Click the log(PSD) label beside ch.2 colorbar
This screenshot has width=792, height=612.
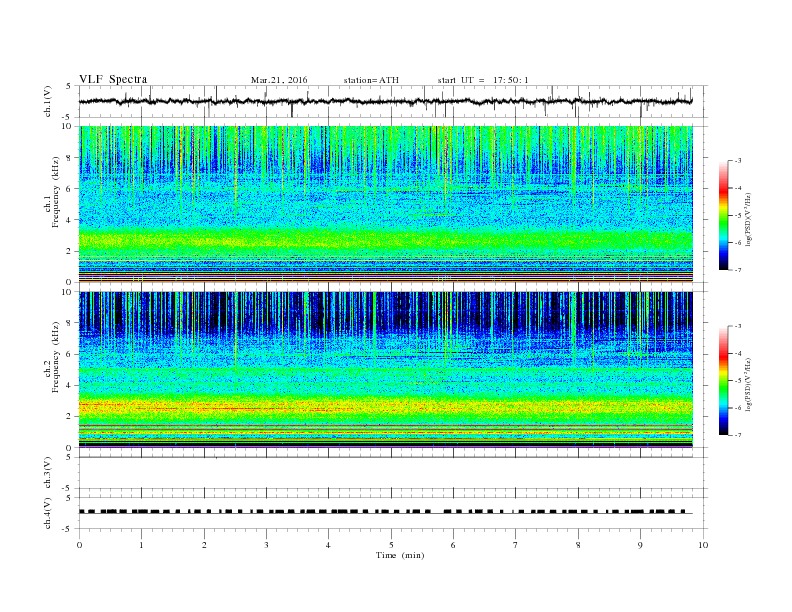coord(748,385)
